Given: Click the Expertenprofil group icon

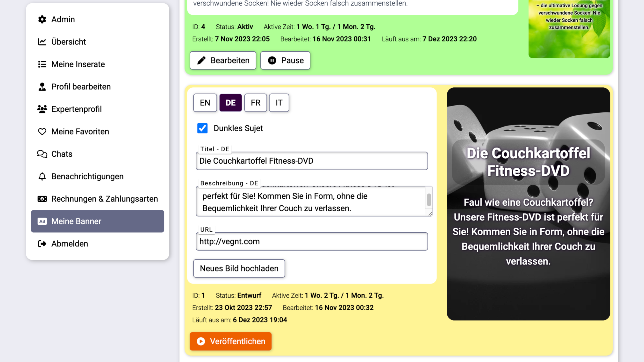Looking at the screenshot, I should (x=42, y=109).
